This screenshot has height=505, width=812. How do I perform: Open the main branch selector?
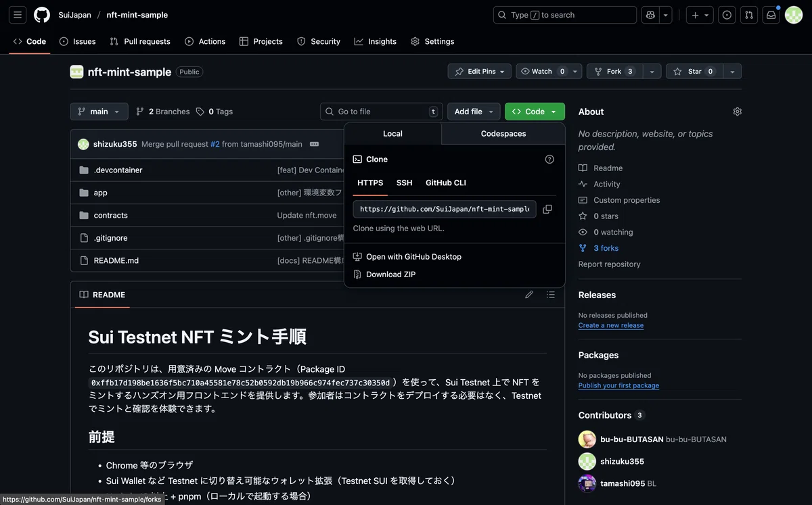click(99, 112)
